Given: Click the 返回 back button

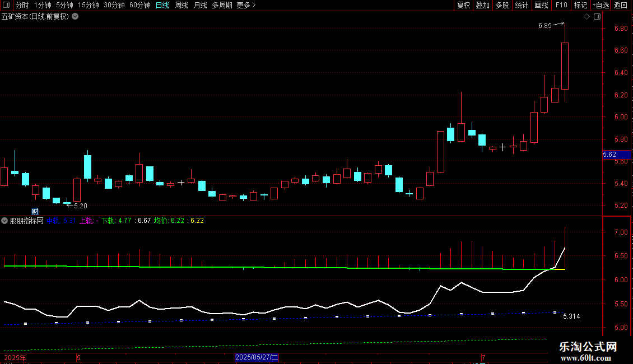Looking at the screenshot, I should (x=621, y=5).
